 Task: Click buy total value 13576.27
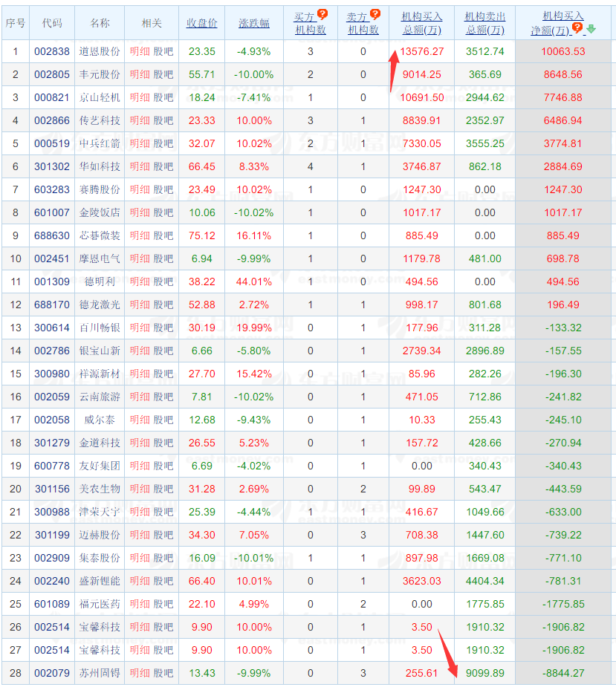click(422, 51)
